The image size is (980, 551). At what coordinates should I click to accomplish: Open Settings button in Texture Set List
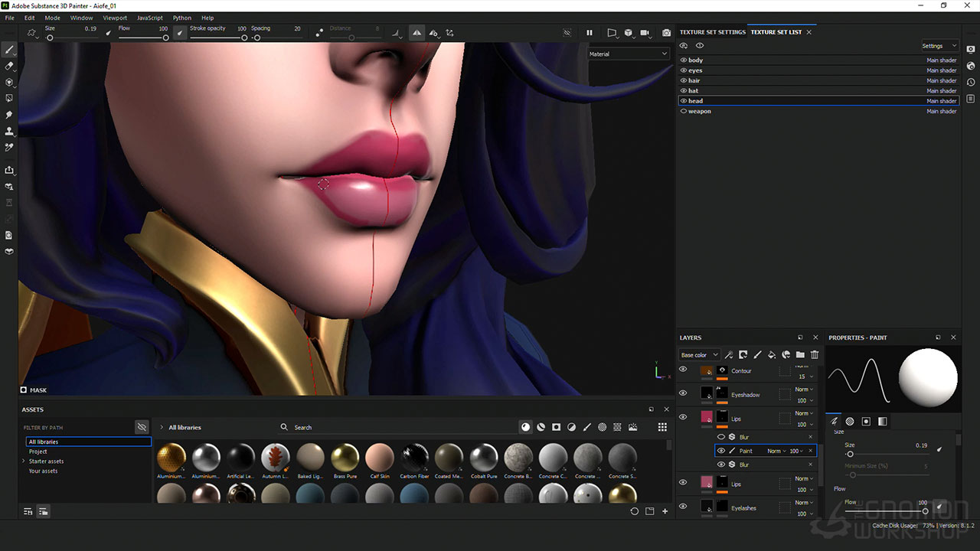(x=939, y=46)
